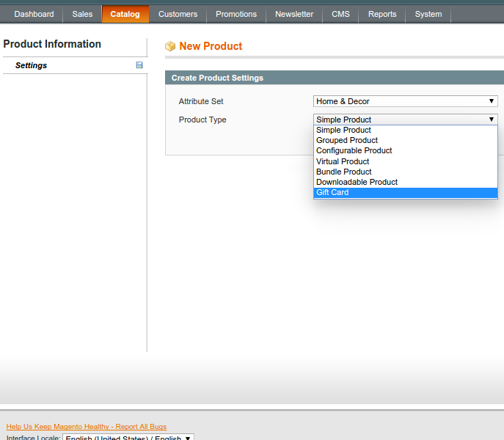Select Virtual Product in the list
This screenshot has width=504, height=440.
coord(343,161)
